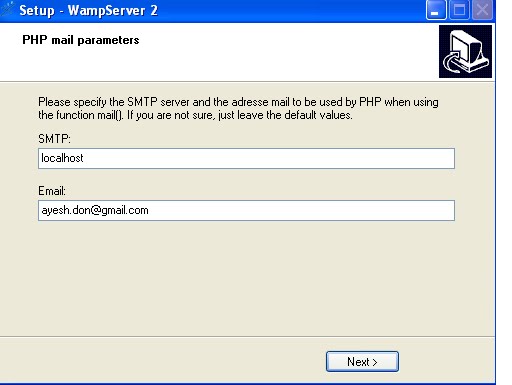Close the WampServer setup window
Screen dimensions: 512x385
(x=482, y=10)
